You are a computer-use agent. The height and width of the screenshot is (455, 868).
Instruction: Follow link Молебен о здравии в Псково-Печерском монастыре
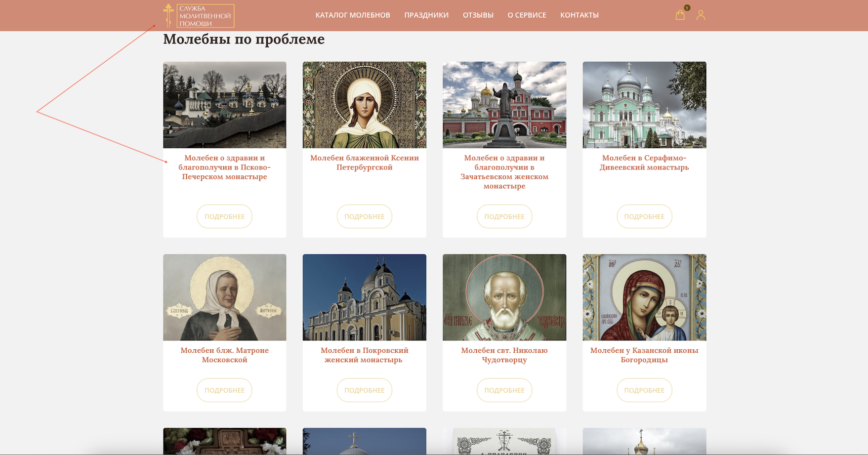224,167
